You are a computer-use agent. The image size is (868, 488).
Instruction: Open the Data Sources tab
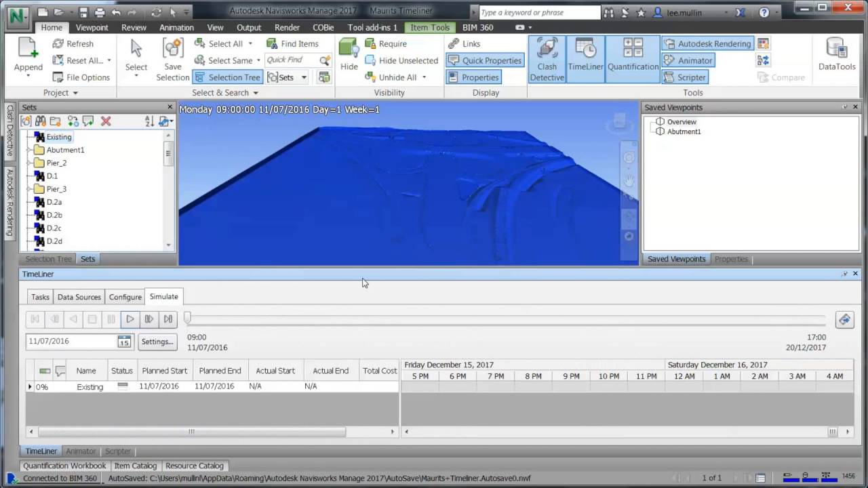click(79, 297)
